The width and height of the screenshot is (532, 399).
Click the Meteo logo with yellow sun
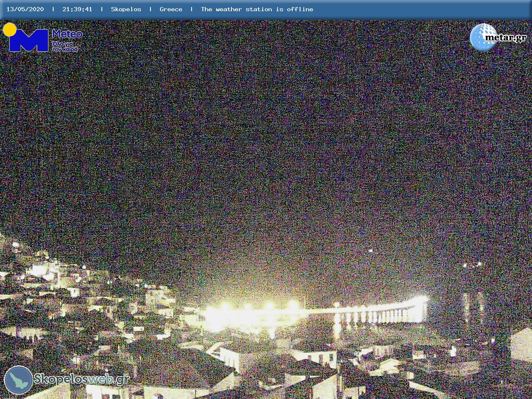point(43,37)
